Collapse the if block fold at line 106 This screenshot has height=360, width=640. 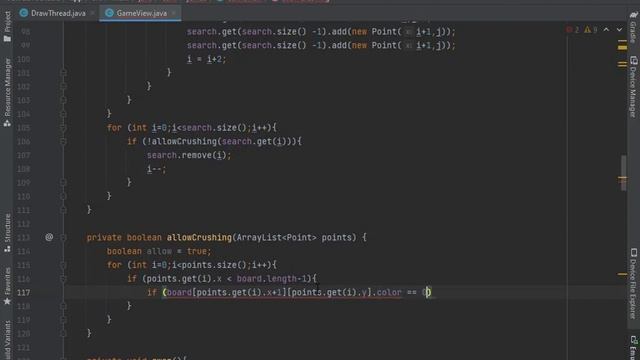63,141
